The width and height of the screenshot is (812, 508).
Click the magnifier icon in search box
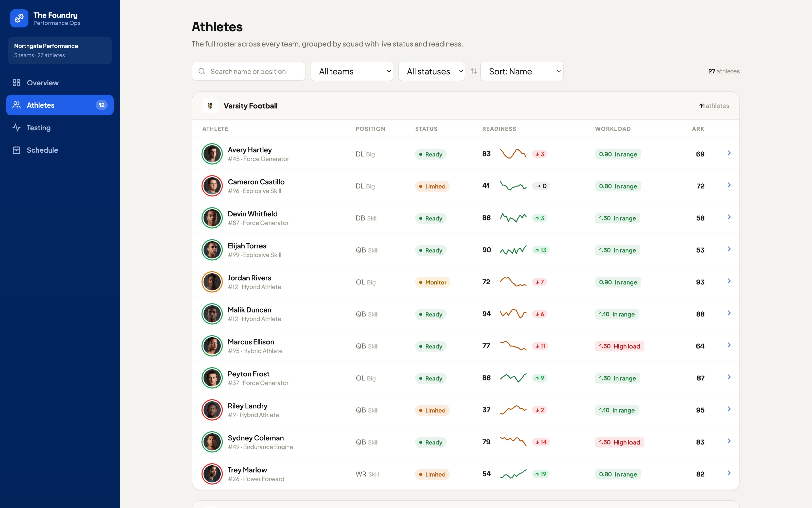[202, 71]
